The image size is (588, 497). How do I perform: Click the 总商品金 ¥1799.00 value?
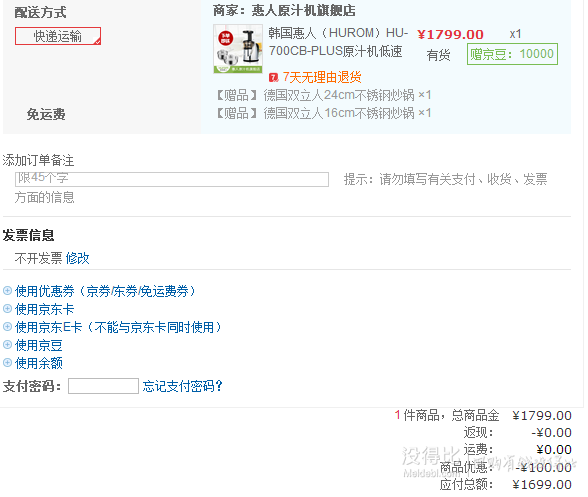tap(542, 415)
